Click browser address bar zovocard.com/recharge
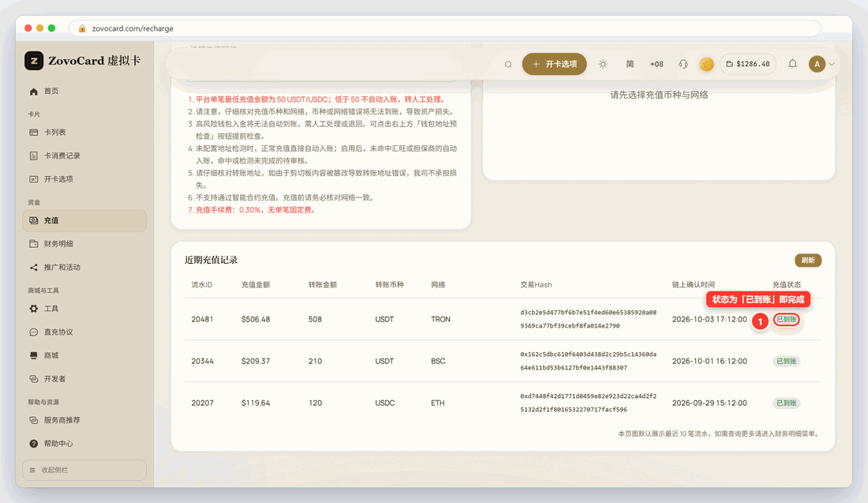 [x=444, y=28]
